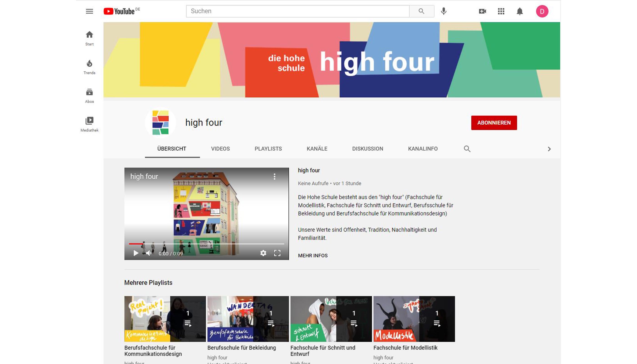Image resolution: width=637 pixels, height=364 pixels.
Task: Open the hamburger guide menu
Action: tap(89, 11)
